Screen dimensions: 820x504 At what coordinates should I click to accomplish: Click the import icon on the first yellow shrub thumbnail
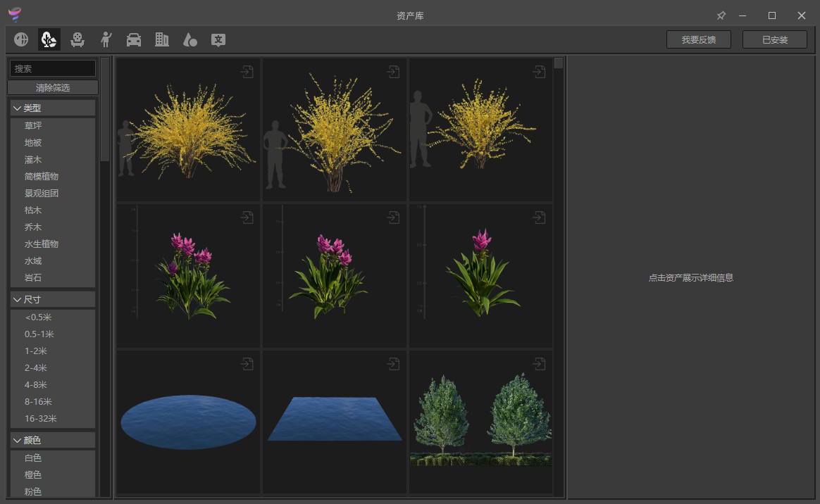pyautogui.click(x=247, y=71)
